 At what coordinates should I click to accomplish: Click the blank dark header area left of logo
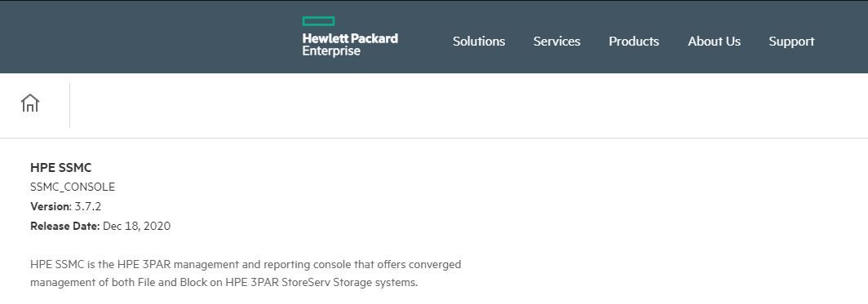coord(149,37)
